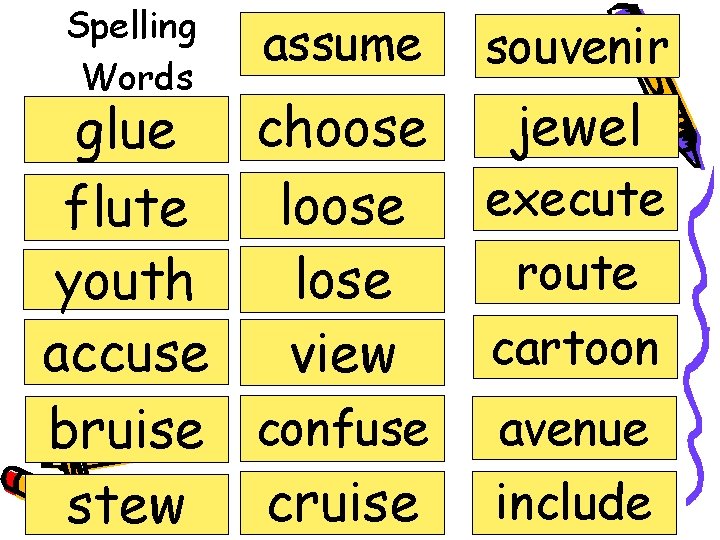Select the 'avenue' word card
Image resolution: width=720 pixels, height=540 pixels.
coord(574,428)
